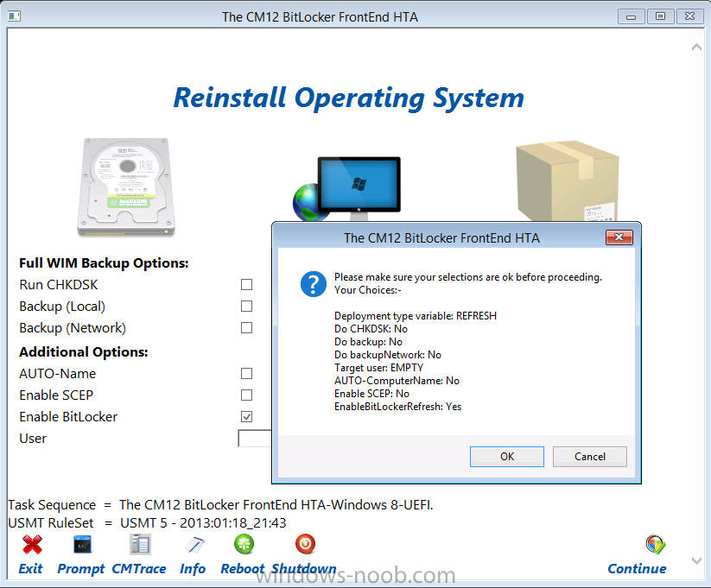711x588 pixels.
Task: Click the red Shutdown power icon
Action: coord(305,544)
